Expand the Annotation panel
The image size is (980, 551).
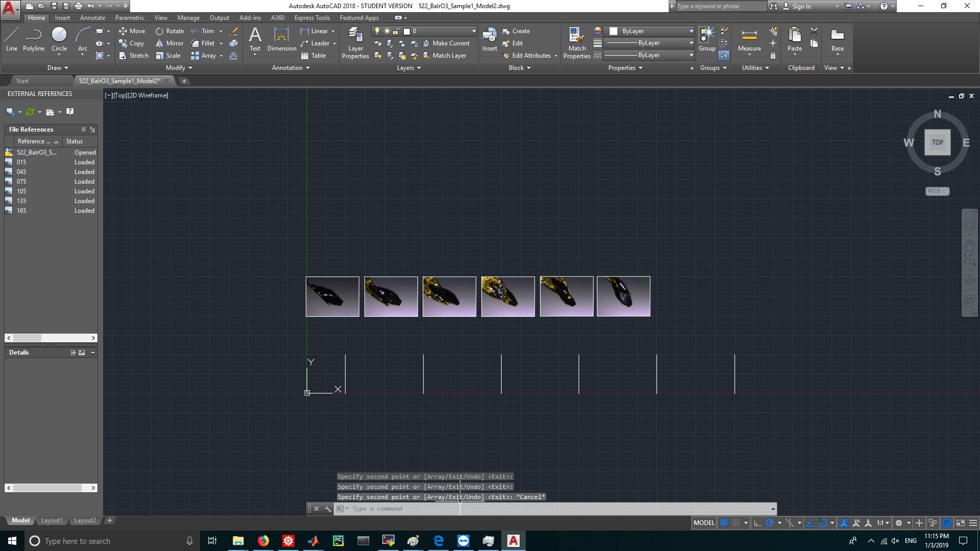coord(291,68)
